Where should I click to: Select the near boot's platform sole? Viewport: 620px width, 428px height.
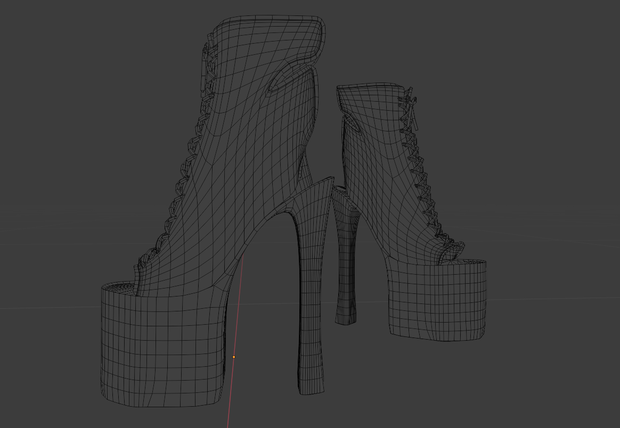click(x=163, y=344)
